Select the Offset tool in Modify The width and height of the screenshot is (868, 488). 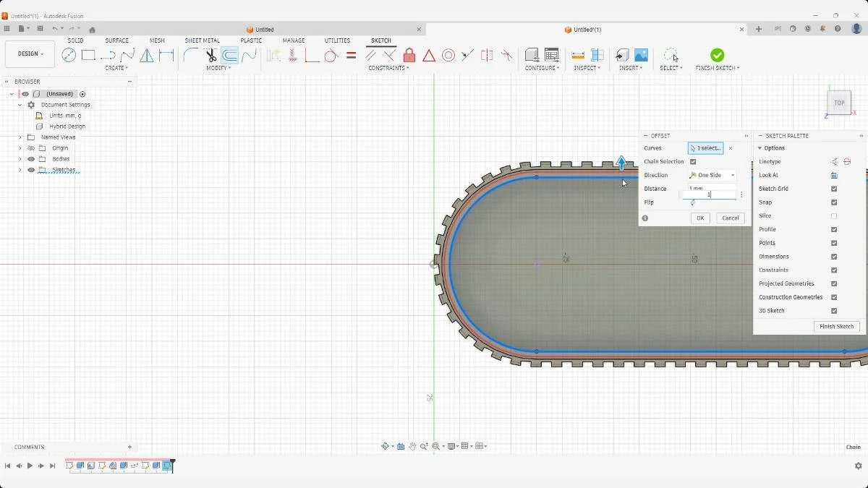[229, 55]
